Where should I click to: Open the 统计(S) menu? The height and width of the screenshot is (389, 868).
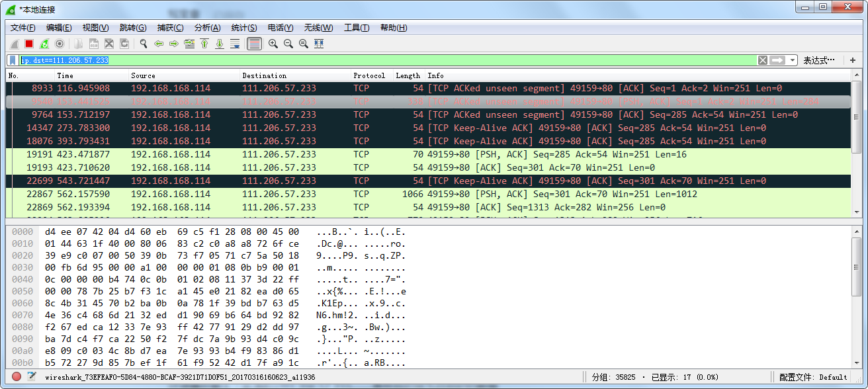click(244, 28)
